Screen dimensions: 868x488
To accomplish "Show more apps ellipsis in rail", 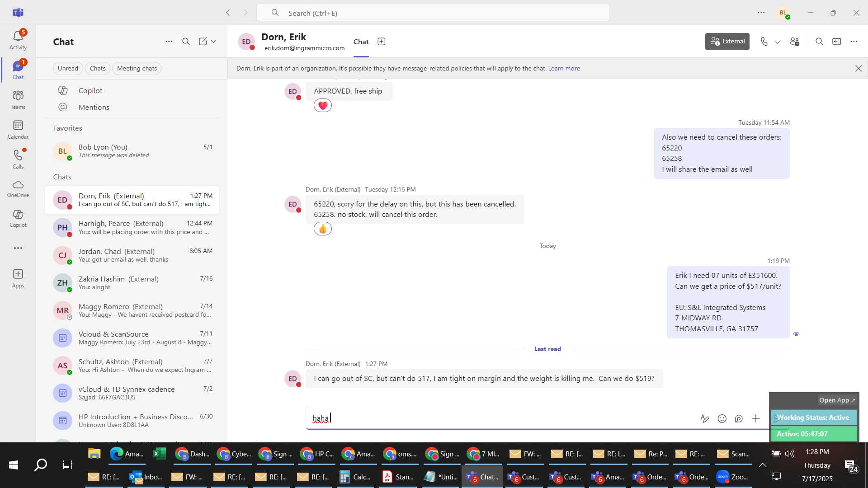I will 18,248.
